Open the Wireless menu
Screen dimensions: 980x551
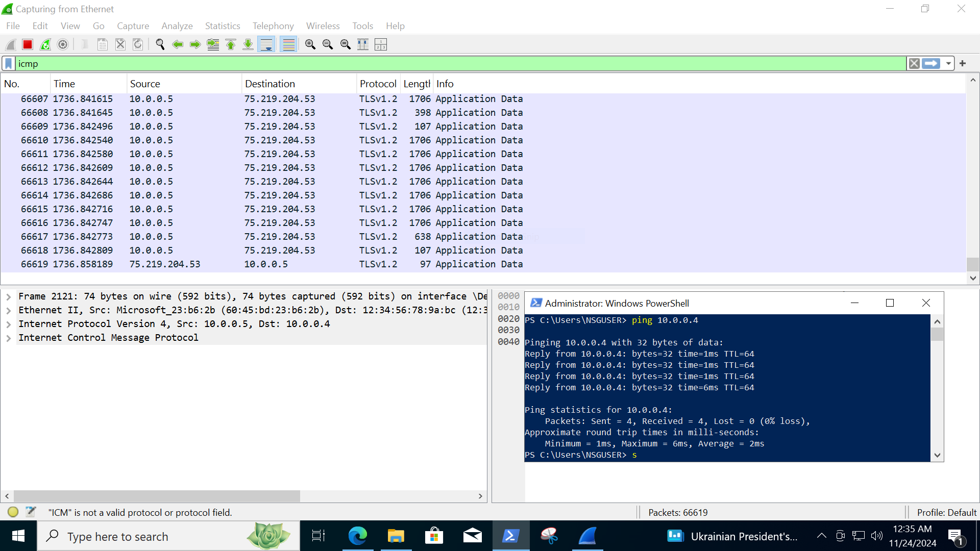point(323,26)
